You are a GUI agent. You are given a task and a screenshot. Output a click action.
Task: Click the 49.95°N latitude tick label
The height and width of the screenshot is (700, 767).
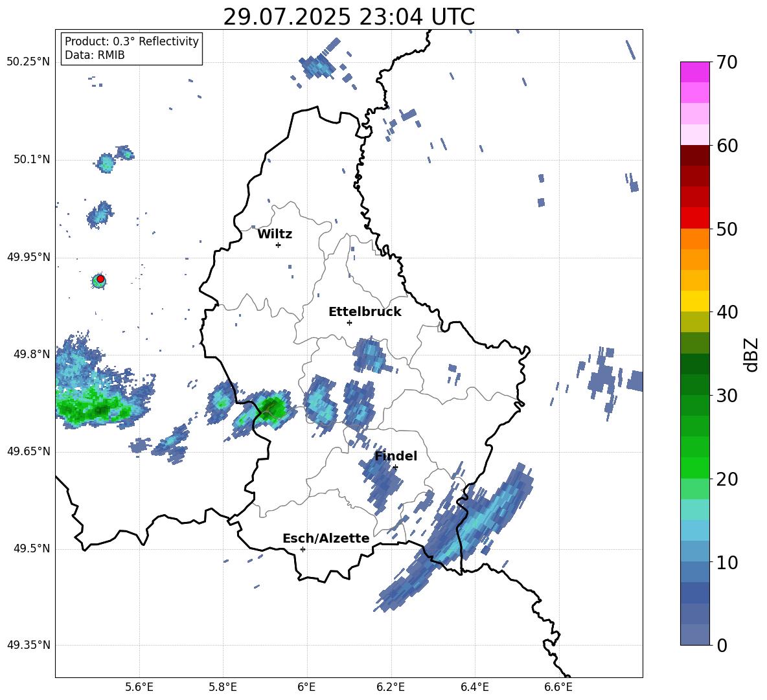click(x=29, y=257)
